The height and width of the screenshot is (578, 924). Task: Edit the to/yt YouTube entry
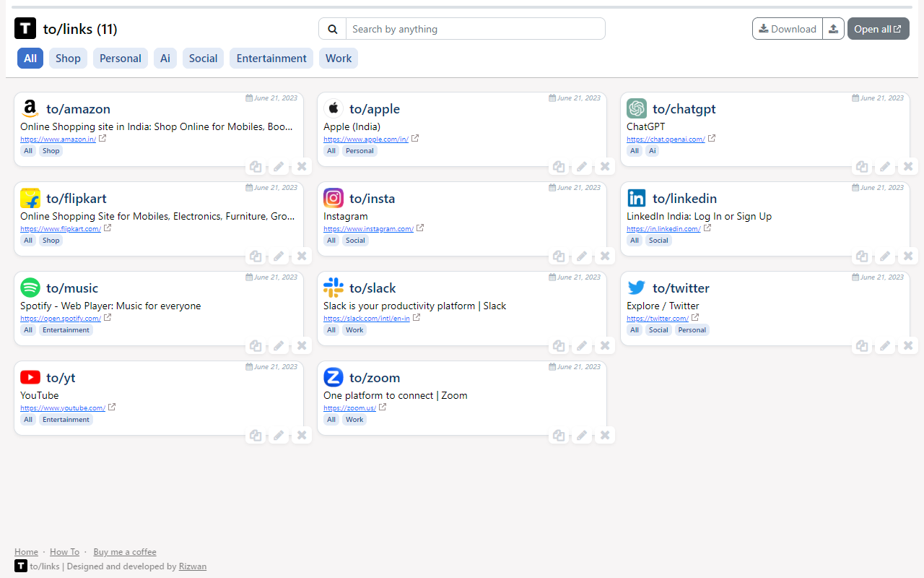click(x=279, y=436)
